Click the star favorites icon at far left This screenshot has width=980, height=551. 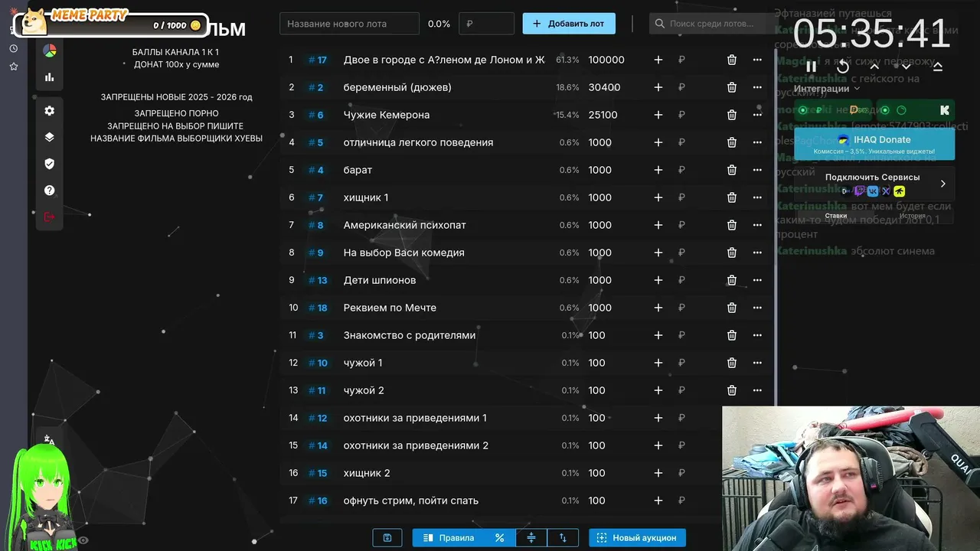click(14, 67)
